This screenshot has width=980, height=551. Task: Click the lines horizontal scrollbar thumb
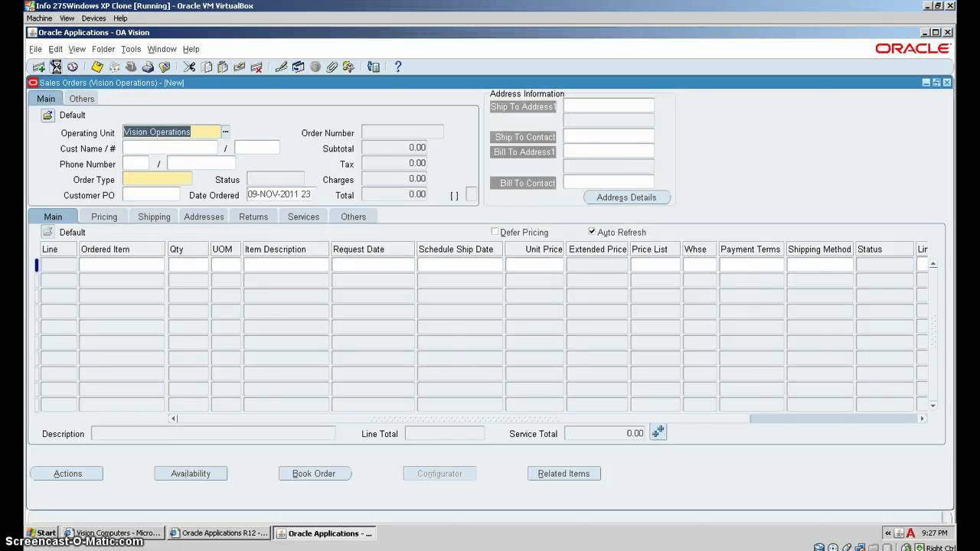coord(833,419)
